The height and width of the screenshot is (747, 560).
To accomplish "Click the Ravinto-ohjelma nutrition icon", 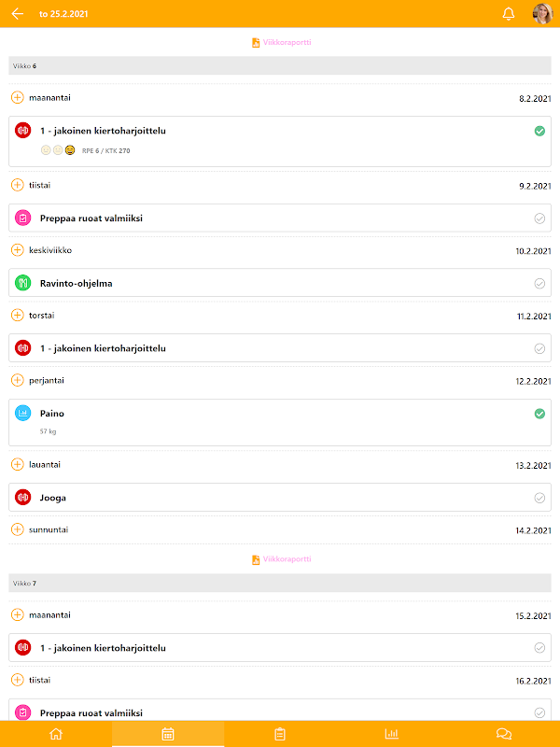I will (23, 283).
